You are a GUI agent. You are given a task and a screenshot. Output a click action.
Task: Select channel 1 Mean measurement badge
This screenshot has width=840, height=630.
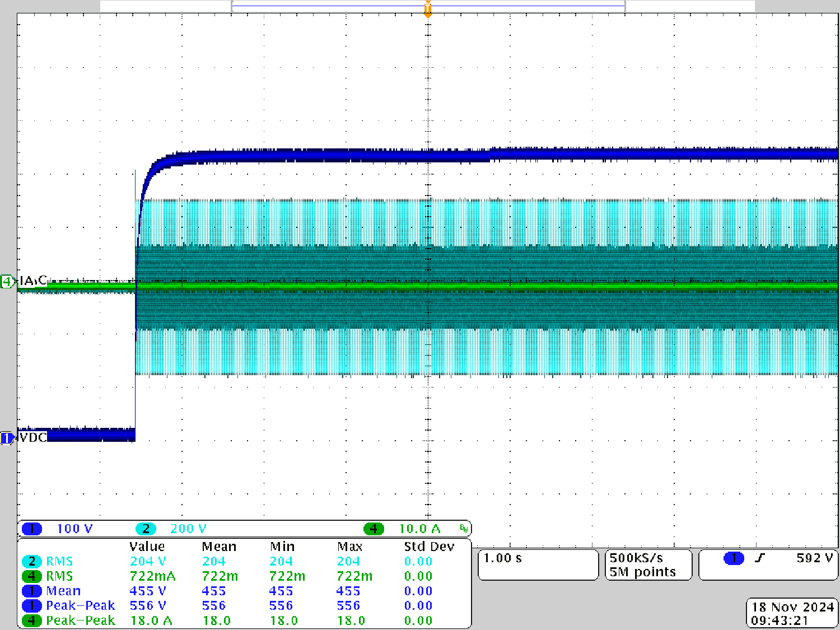[x=32, y=591]
